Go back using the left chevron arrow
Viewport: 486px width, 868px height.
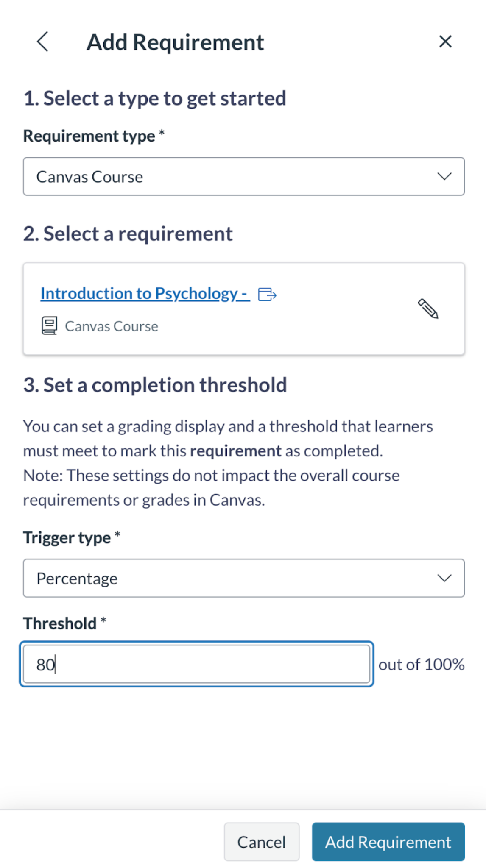pos(42,42)
